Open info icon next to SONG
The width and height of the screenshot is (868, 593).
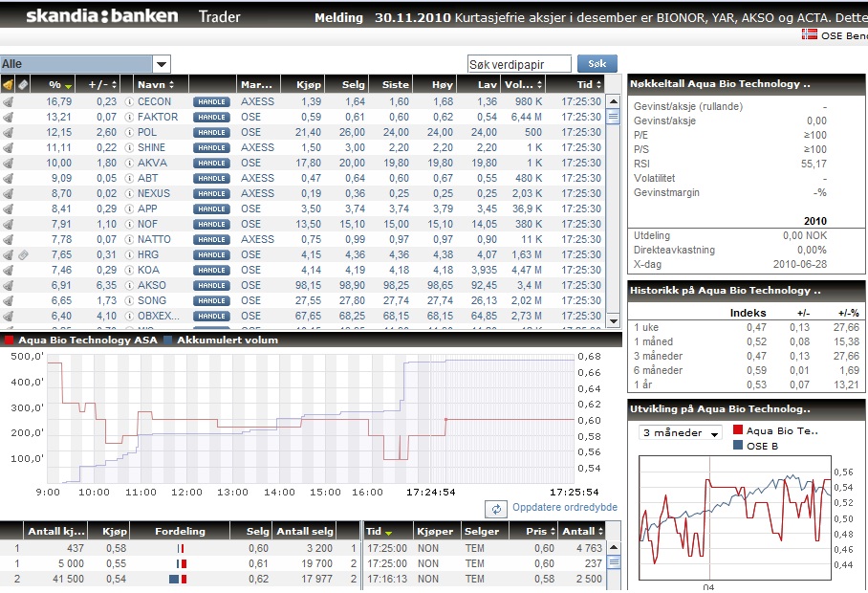129,300
